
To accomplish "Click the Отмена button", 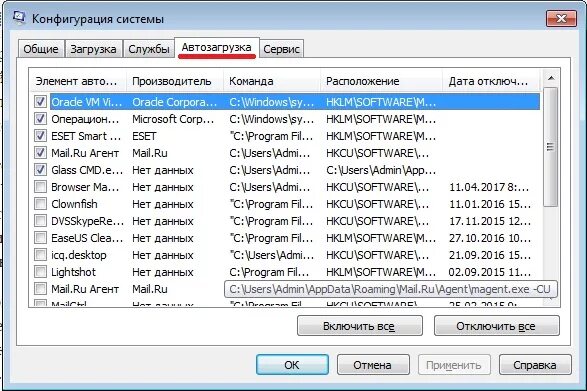I will (x=372, y=365).
